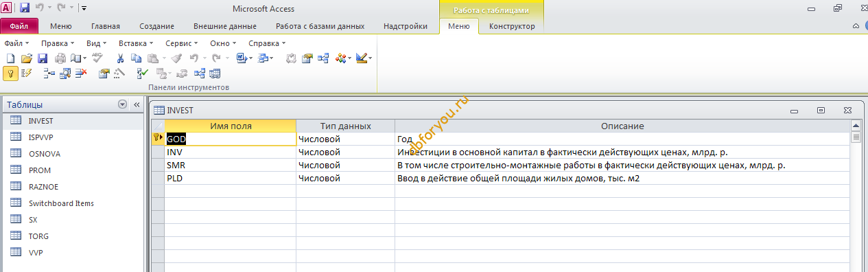Screen dimensions: 868x272
Task: Click the ruler Design view icon
Action: click(362, 58)
